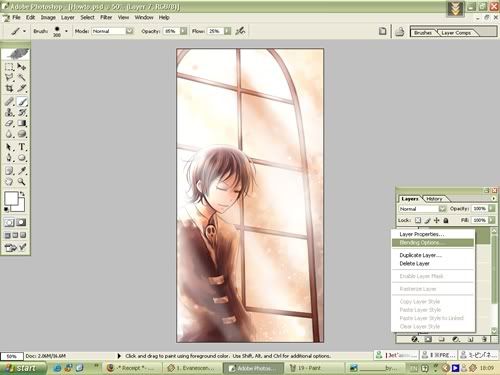Open the Tool Preset picker arrow

pyautogui.click(x=24, y=31)
